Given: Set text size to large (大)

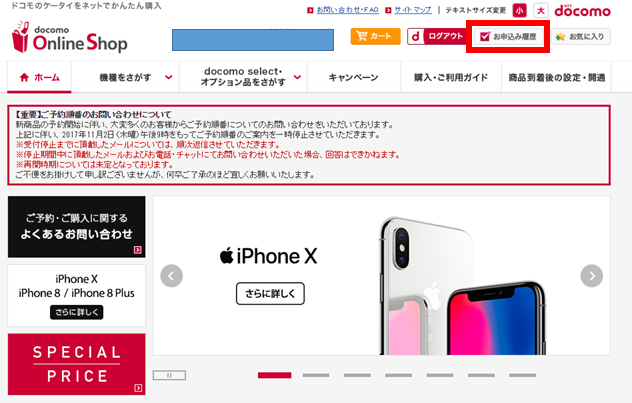Looking at the screenshot, I should coord(541,10).
